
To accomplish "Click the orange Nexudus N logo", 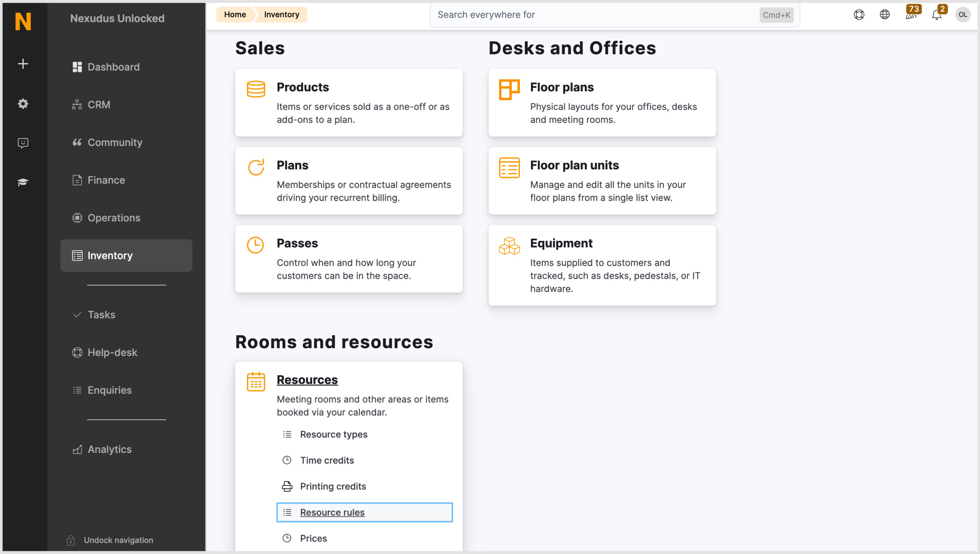I will pyautogui.click(x=23, y=21).
